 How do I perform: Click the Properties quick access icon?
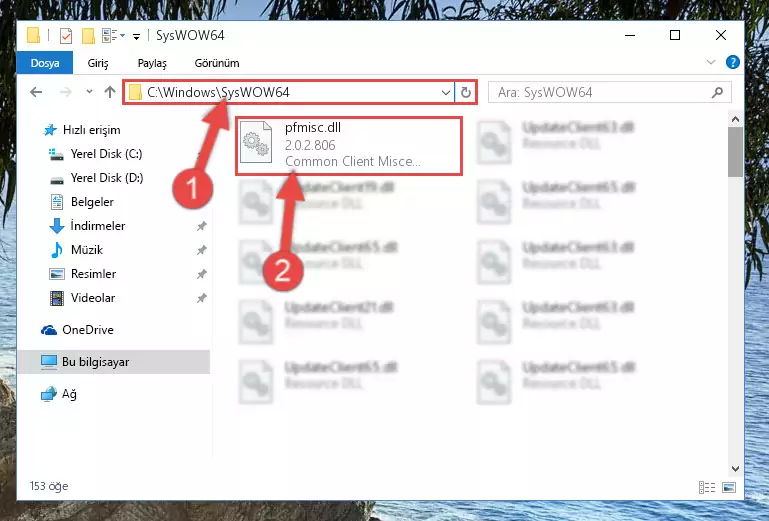[66, 36]
